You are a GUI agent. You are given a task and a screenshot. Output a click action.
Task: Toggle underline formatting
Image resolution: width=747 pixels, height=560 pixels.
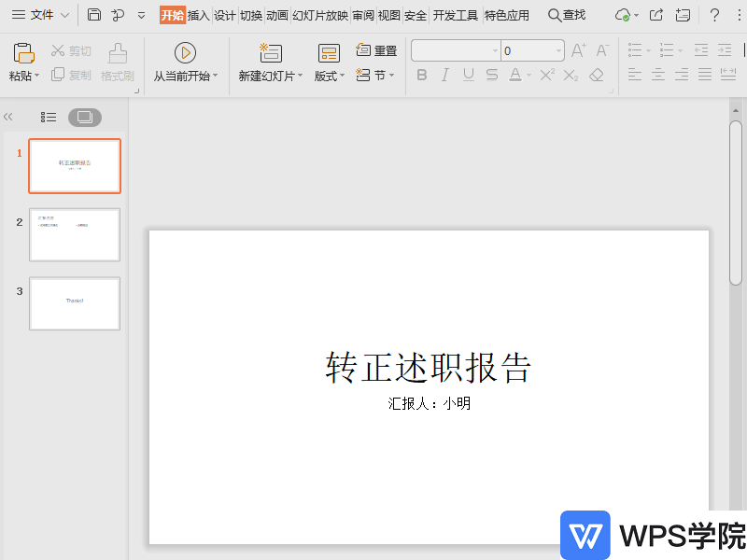click(467, 74)
